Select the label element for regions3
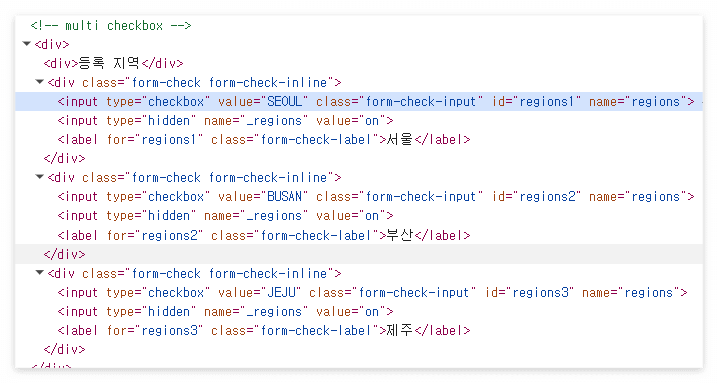Viewport: 718px width, 383px height. pos(264,331)
